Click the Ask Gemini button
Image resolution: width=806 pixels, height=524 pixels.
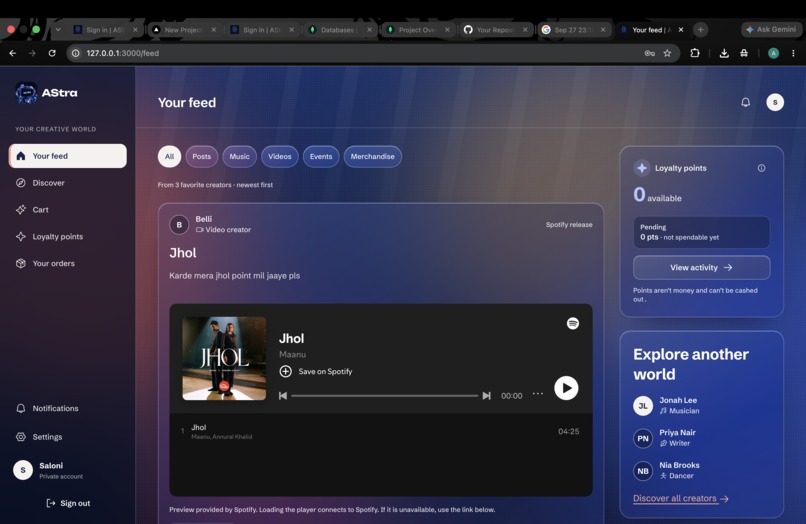point(771,29)
